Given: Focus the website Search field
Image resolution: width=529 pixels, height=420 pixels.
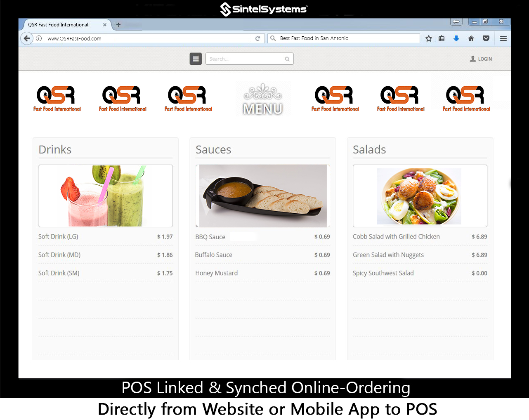Looking at the screenshot, I should pyautogui.click(x=246, y=59).
